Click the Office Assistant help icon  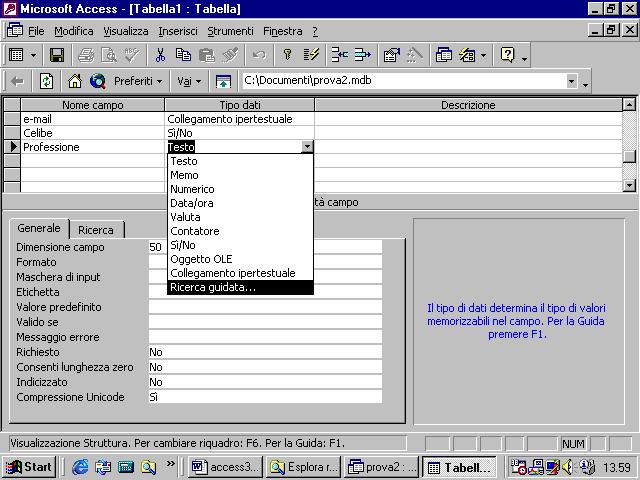(x=507, y=55)
